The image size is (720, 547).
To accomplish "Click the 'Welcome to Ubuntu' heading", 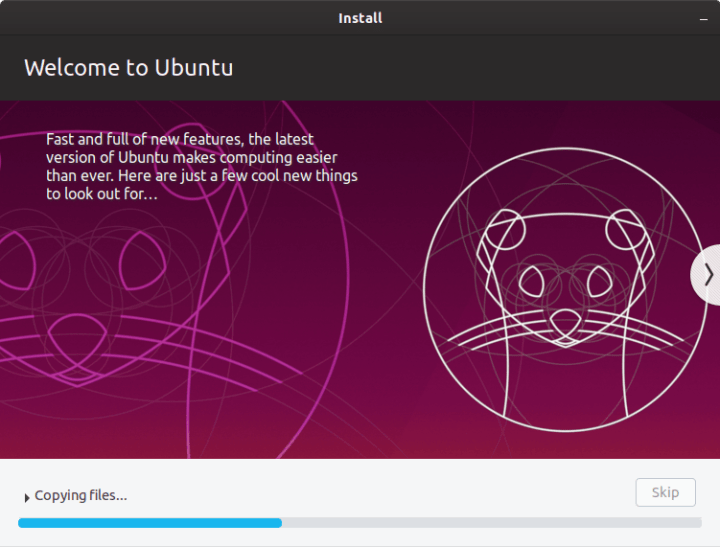I will click(x=129, y=68).
